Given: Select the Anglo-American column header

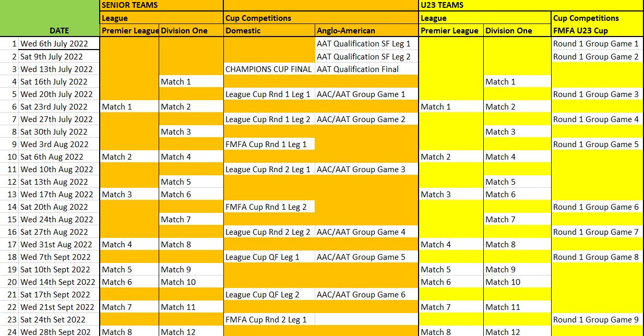Looking at the screenshot, I should 366,31.
